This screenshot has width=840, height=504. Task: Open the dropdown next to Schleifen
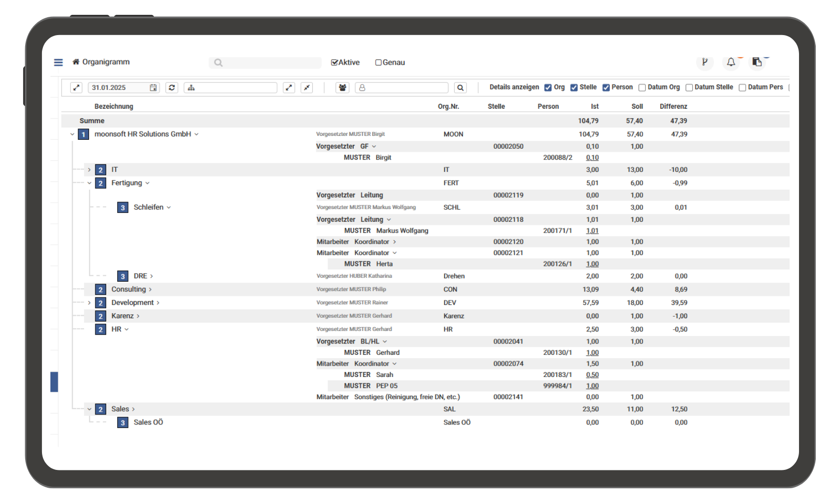click(169, 208)
